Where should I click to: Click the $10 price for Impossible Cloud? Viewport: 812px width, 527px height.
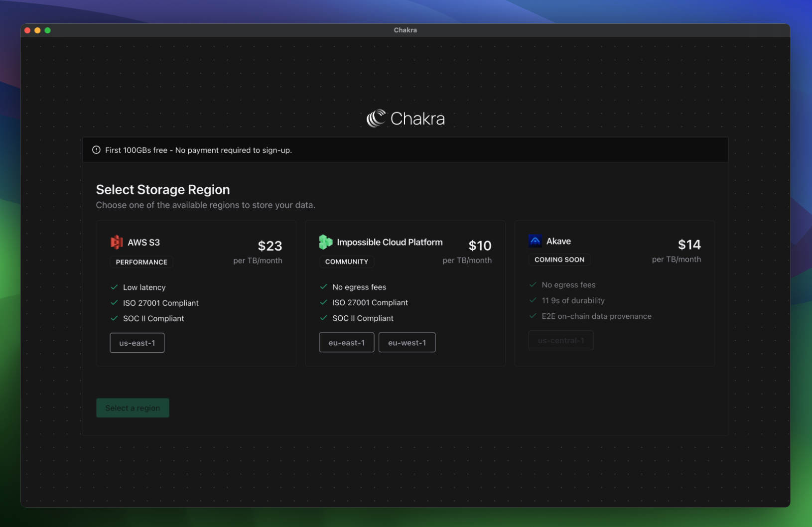pyautogui.click(x=480, y=246)
